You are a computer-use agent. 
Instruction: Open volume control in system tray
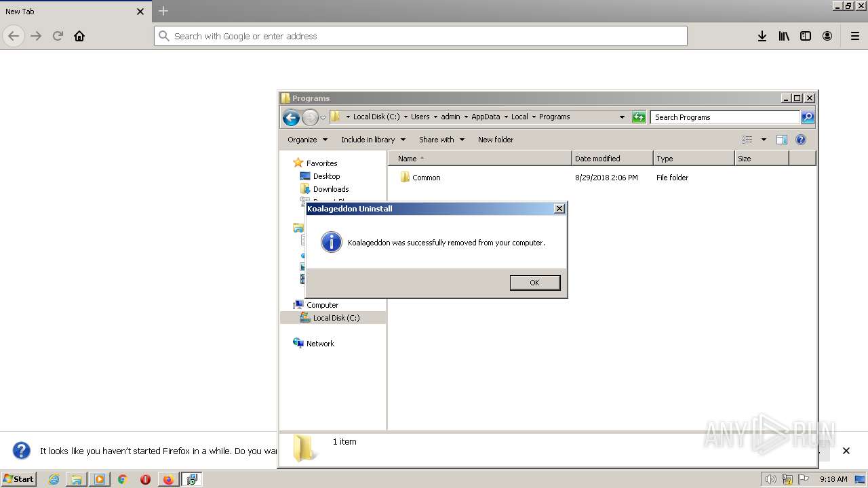point(771,479)
